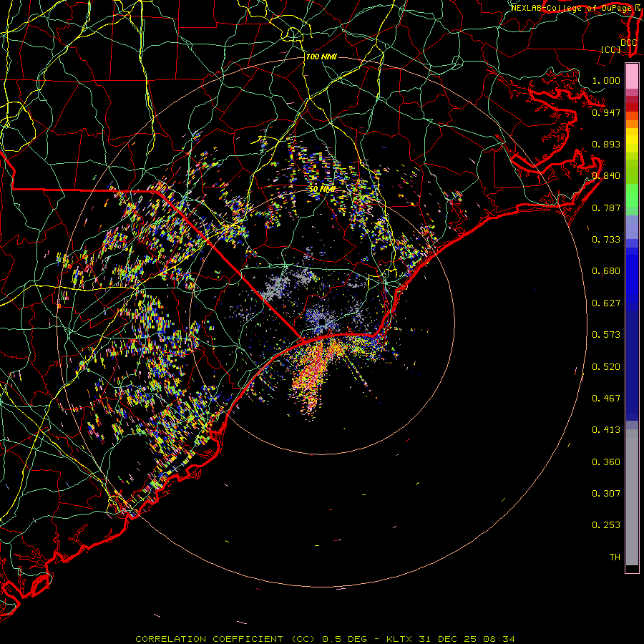This screenshot has width=644, height=644.
Task: Click the gray segment of the color bar
Action: coord(632,497)
